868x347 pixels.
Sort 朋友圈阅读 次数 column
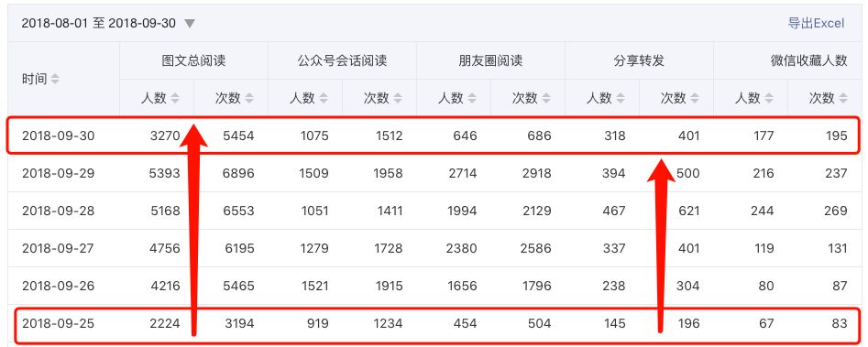point(545,98)
